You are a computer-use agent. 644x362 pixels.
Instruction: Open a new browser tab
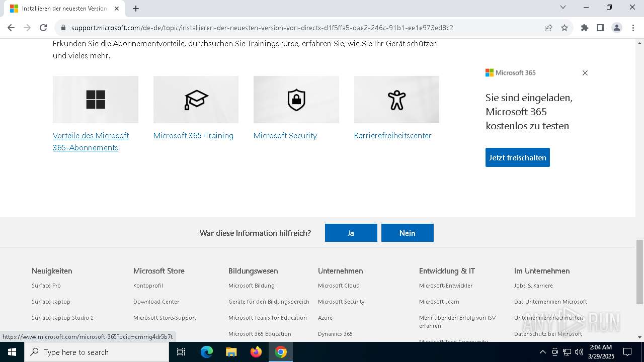136,9
